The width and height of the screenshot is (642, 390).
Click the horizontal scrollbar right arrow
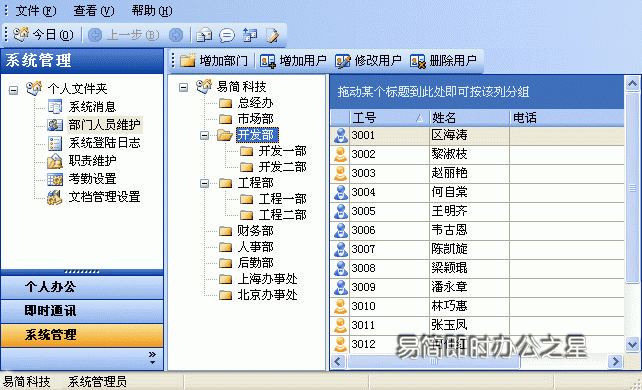pos(615,361)
